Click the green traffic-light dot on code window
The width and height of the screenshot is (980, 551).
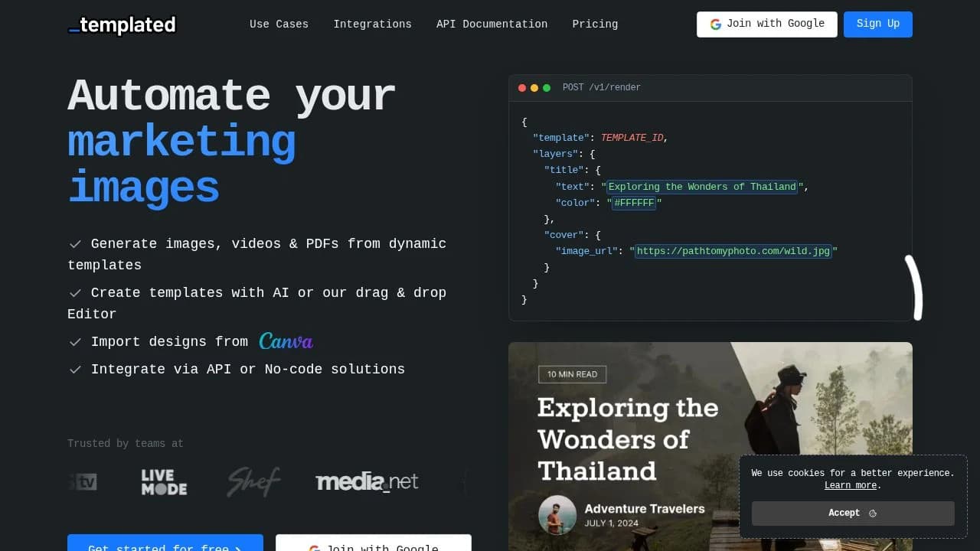click(547, 87)
